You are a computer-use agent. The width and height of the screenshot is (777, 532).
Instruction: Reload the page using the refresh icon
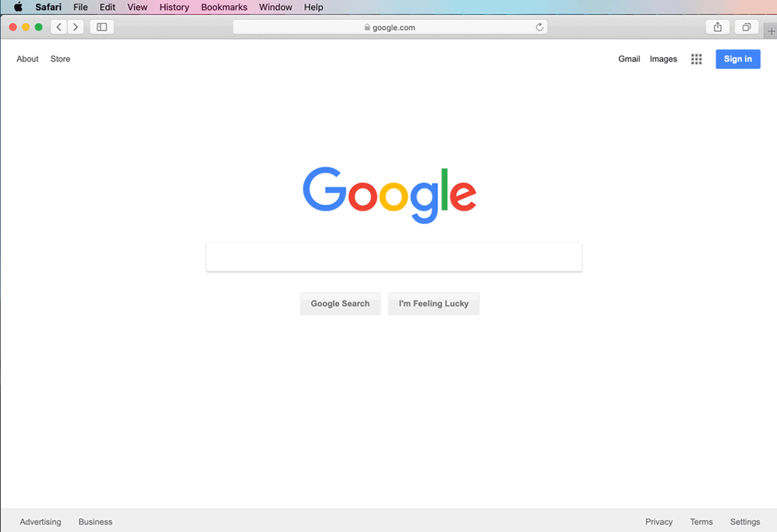[540, 27]
